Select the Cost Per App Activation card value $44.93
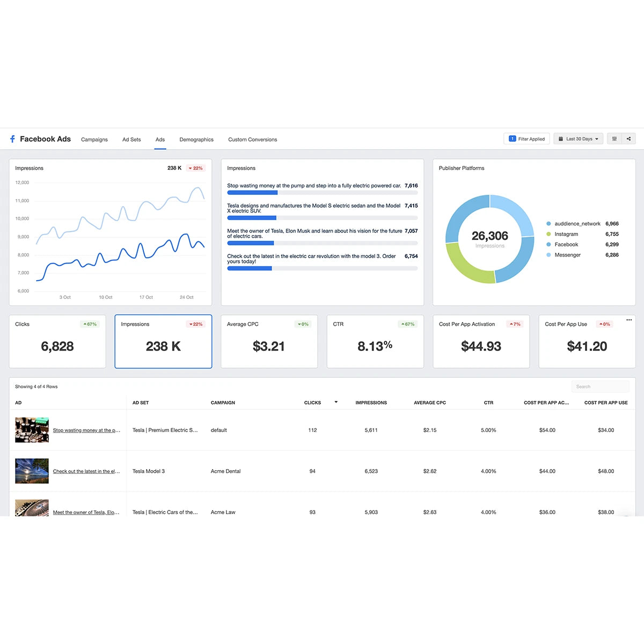This screenshot has height=644, width=644. [481, 347]
